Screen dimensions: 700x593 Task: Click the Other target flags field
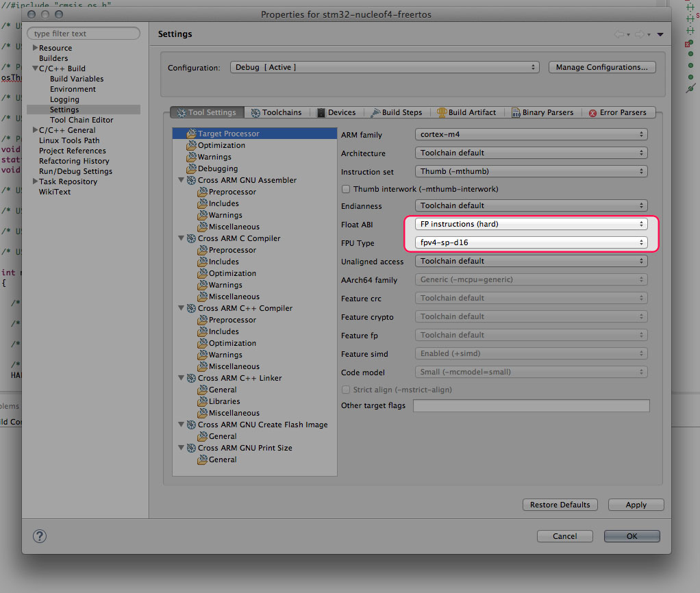[x=532, y=405]
